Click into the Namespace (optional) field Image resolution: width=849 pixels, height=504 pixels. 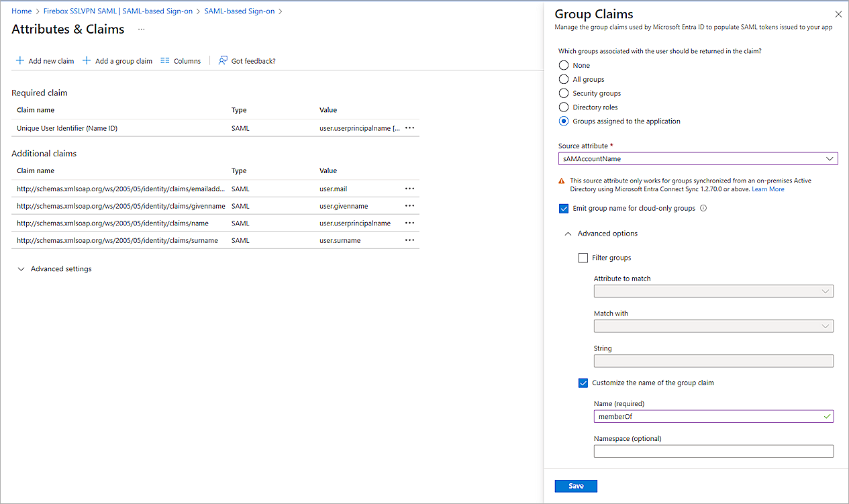[713, 452]
